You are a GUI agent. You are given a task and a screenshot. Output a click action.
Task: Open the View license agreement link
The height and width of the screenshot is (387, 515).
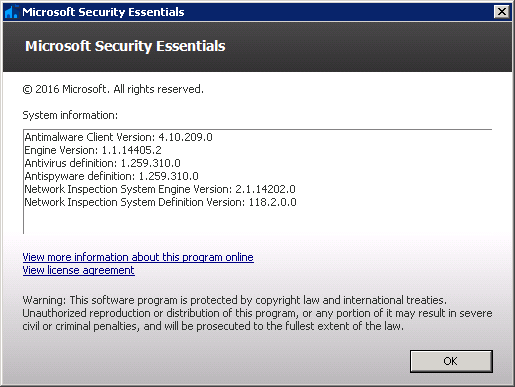coord(79,270)
